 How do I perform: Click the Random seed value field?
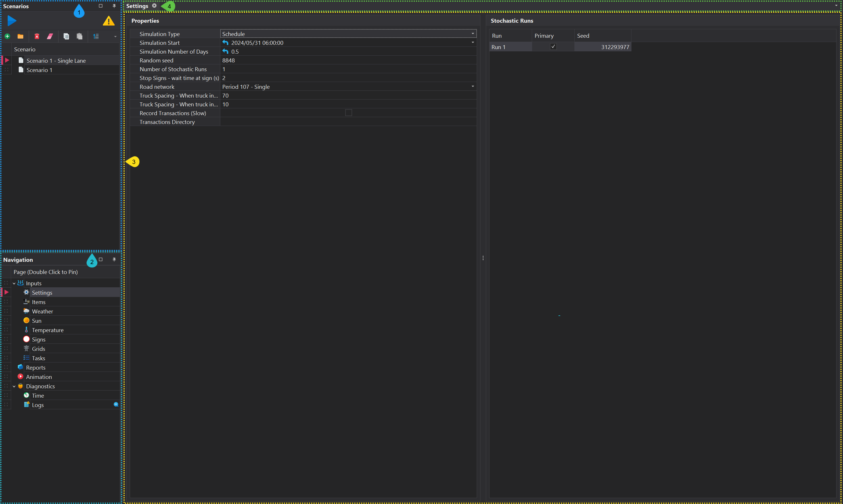coord(347,60)
